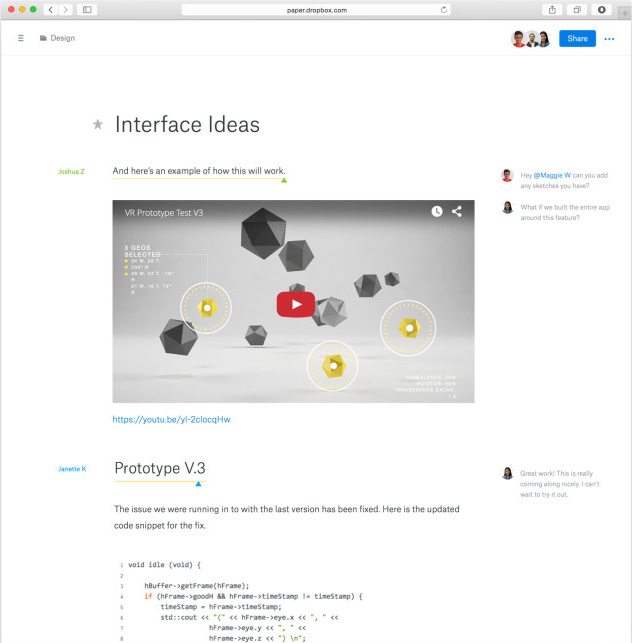The height and width of the screenshot is (643, 632).
Task: Click the Joshua Z author label
Action: coord(71,171)
